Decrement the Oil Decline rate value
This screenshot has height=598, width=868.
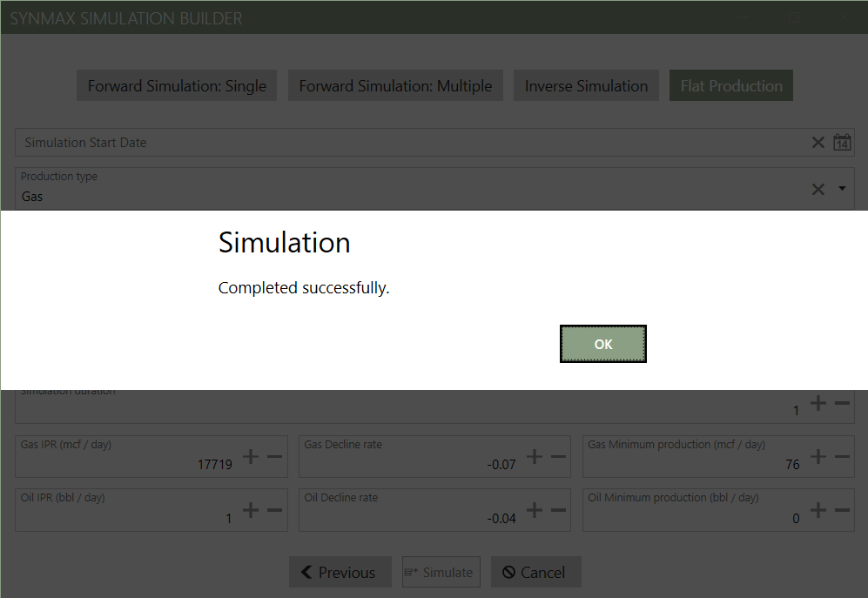click(558, 511)
